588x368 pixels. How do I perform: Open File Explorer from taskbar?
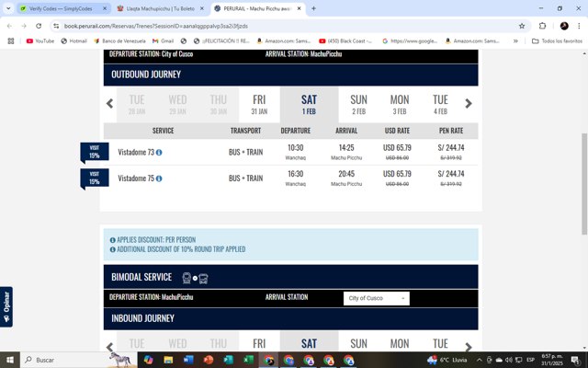pos(168,360)
